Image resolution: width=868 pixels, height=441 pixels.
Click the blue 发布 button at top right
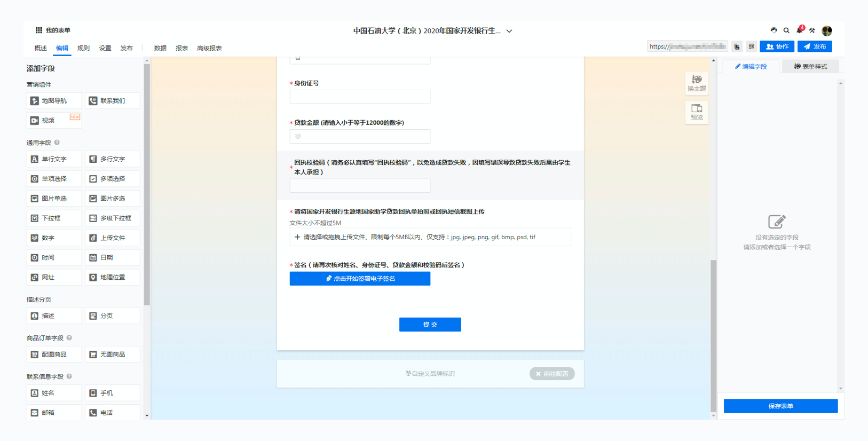pos(815,46)
